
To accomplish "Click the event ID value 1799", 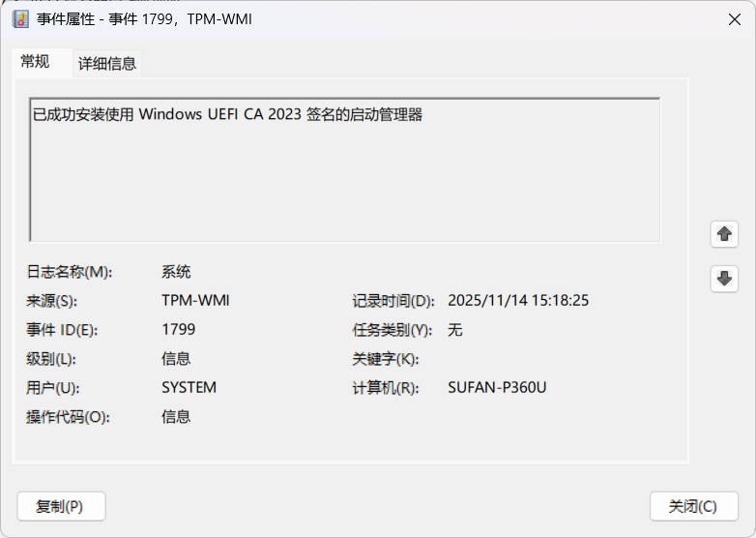I will click(x=178, y=330).
